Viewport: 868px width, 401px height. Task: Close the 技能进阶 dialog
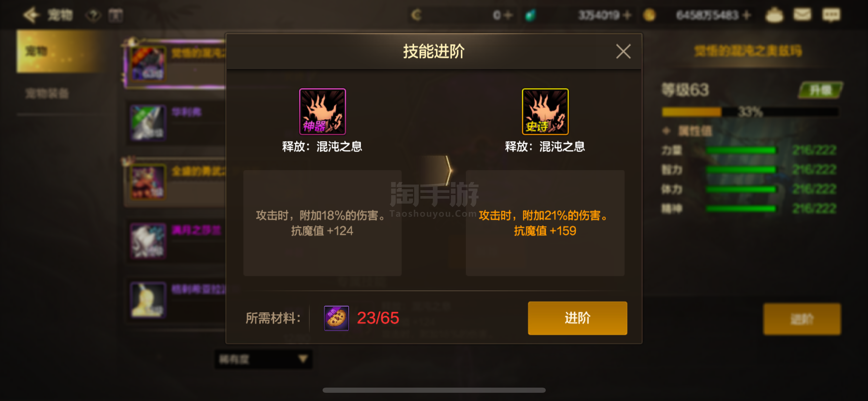click(x=623, y=52)
